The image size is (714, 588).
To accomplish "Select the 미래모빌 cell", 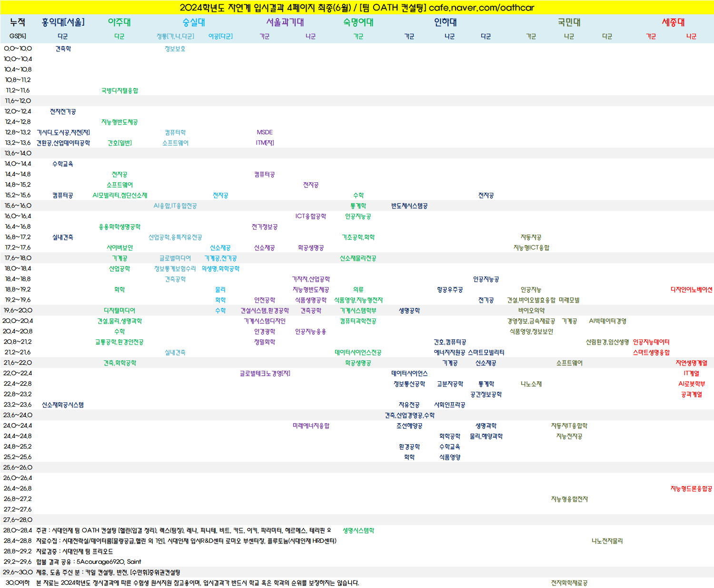I will tap(569, 300).
